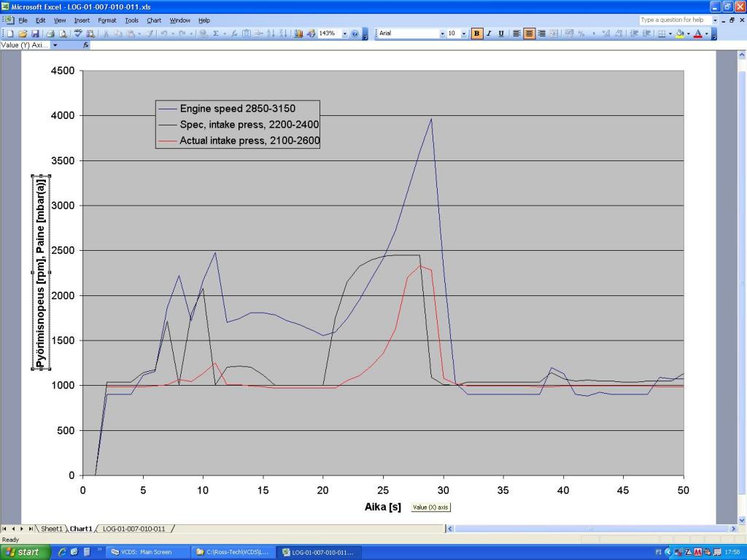Open file using the Open folder icon

pos(23,34)
